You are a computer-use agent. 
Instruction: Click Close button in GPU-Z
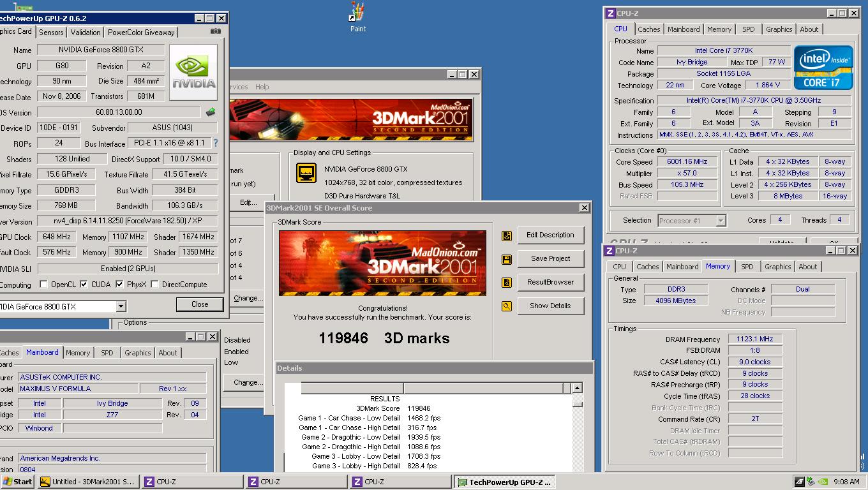200,304
